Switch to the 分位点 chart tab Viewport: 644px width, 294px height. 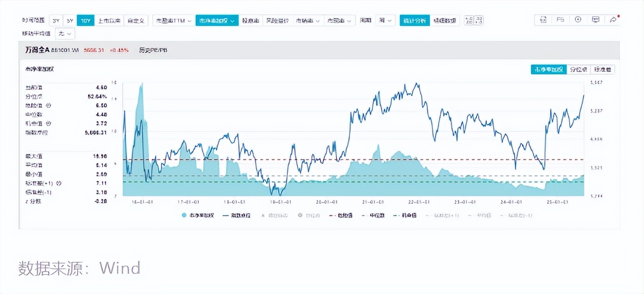click(x=578, y=69)
